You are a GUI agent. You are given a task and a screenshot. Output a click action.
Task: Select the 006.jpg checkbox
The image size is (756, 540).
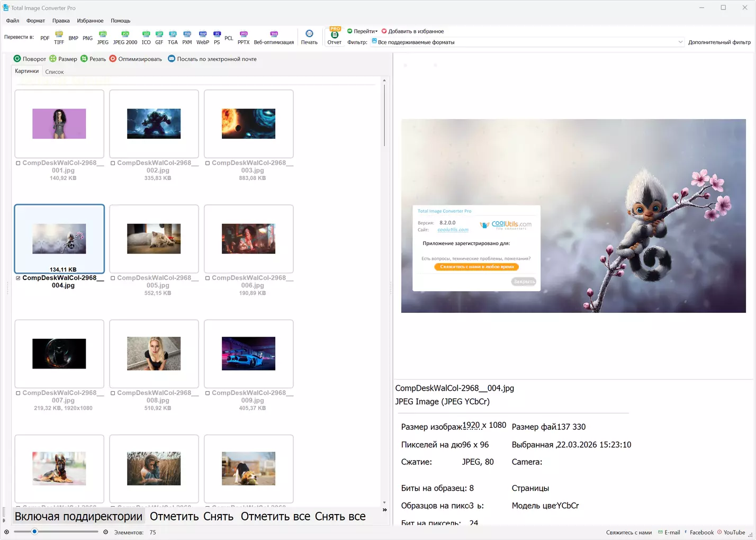[208, 278]
